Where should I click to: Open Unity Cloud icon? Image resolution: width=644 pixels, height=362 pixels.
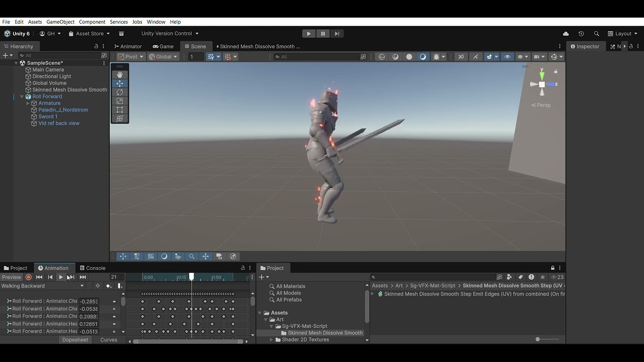coord(566,34)
